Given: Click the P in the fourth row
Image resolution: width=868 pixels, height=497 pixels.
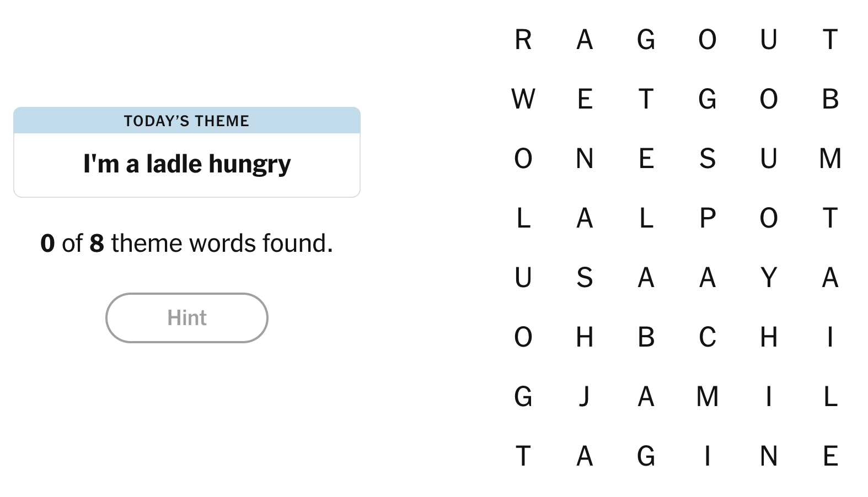Looking at the screenshot, I should pyautogui.click(x=708, y=219).
